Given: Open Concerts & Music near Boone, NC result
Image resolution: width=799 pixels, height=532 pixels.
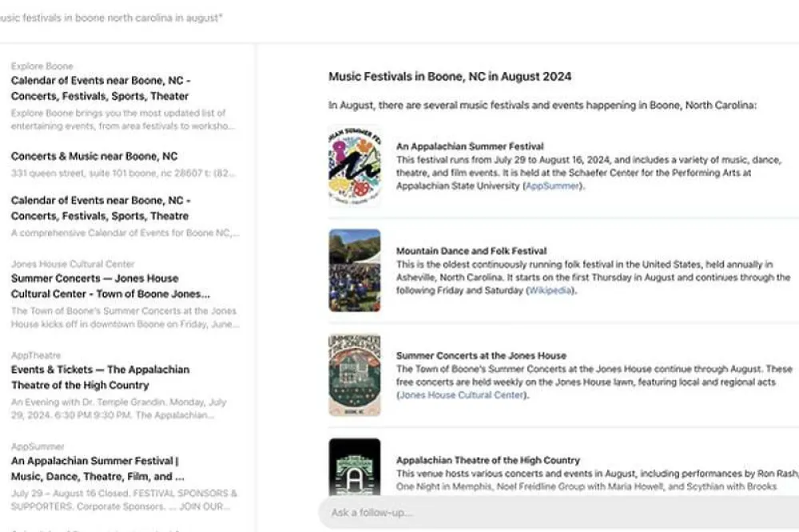Looking at the screenshot, I should tap(94, 156).
